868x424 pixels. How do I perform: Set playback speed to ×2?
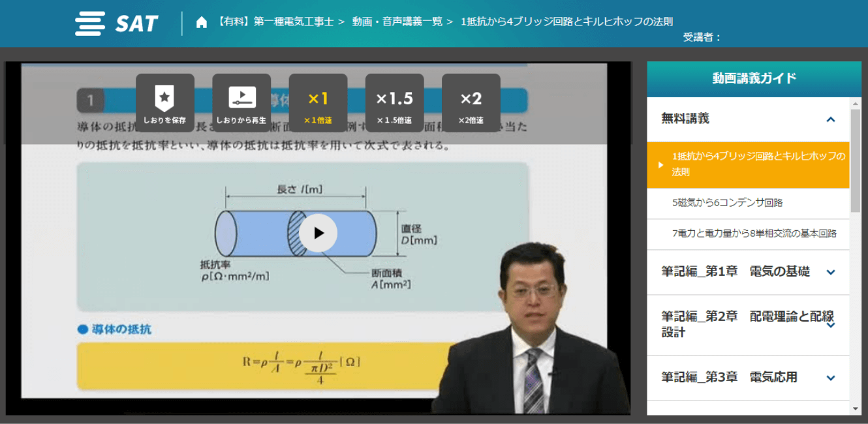tap(471, 103)
